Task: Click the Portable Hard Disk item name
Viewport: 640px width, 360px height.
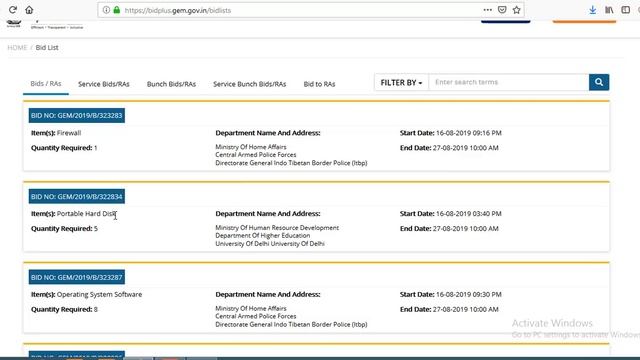Action: (x=87, y=213)
